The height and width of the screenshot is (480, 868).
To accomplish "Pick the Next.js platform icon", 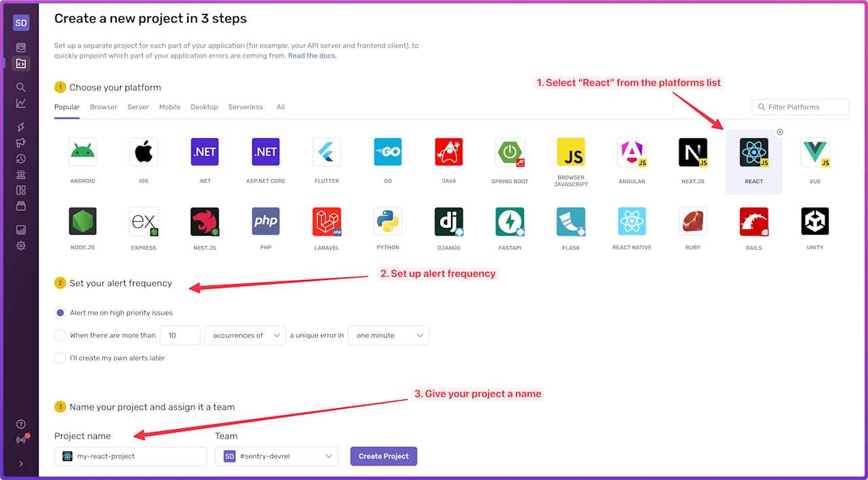I will coord(693,152).
